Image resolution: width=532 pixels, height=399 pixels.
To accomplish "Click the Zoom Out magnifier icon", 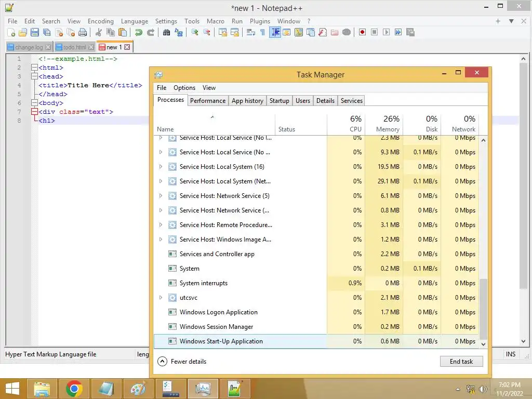I will coord(206,32).
